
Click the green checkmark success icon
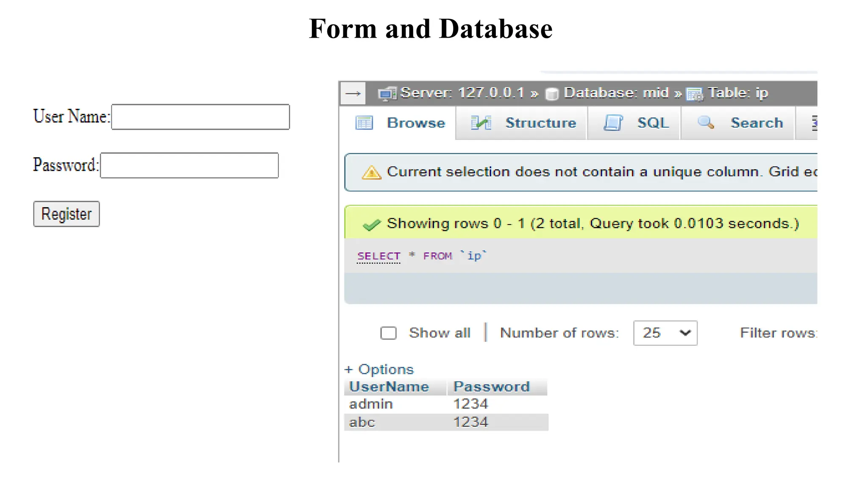(372, 225)
